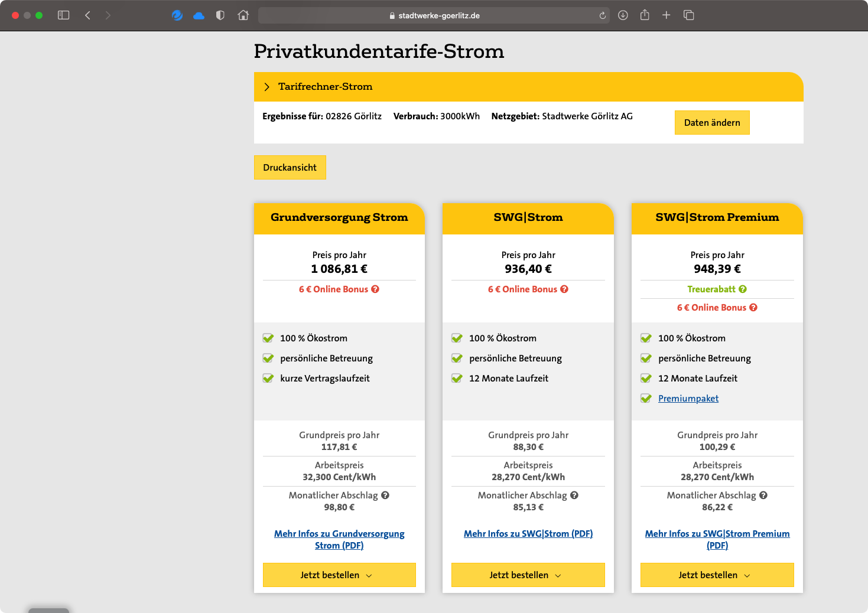Click the Treuerabatt label text
The image size is (868, 613).
[711, 289]
